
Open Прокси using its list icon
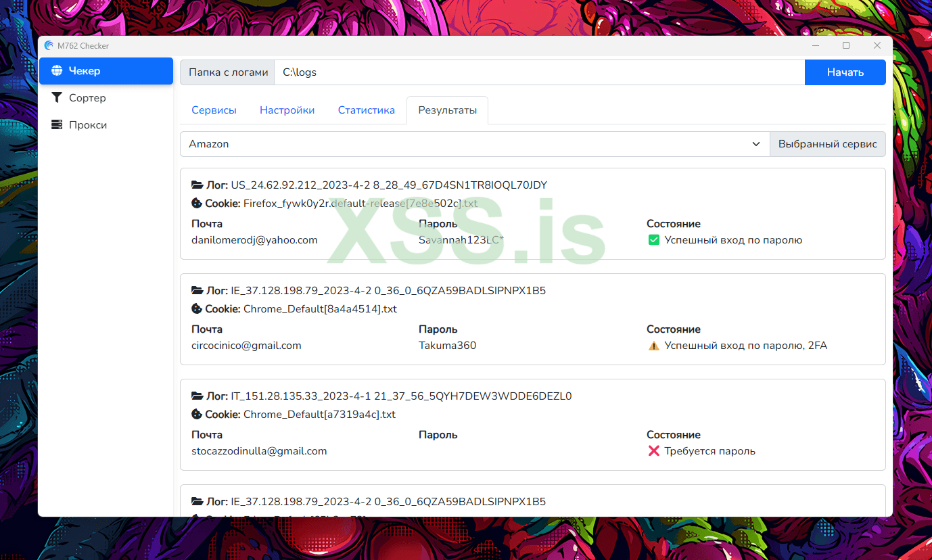click(x=57, y=124)
